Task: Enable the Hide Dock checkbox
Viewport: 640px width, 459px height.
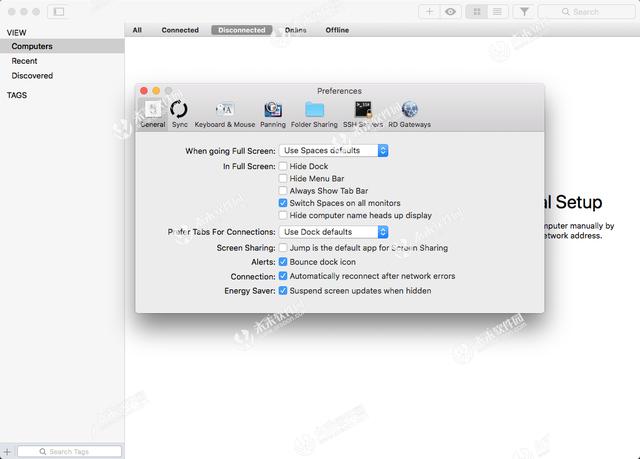Action: pyautogui.click(x=283, y=166)
